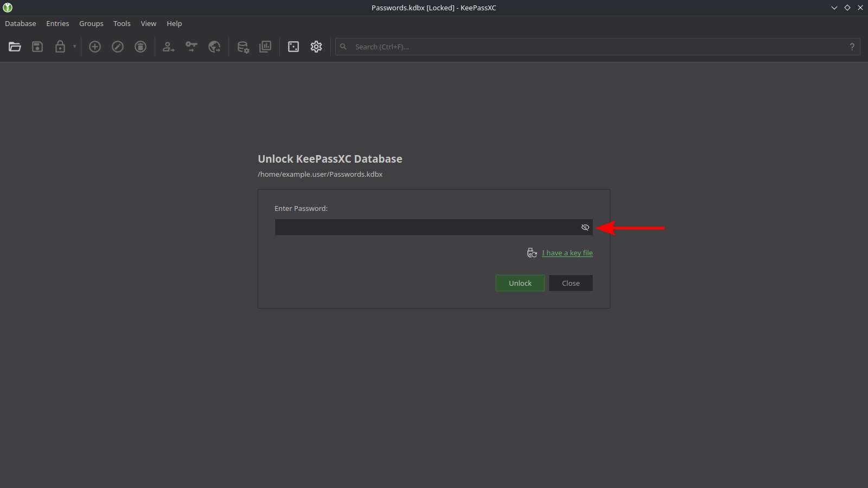Click the '/home/example.user/Passwords.kdbx' path text
The width and height of the screenshot is (868, 488).
(320, 174)
